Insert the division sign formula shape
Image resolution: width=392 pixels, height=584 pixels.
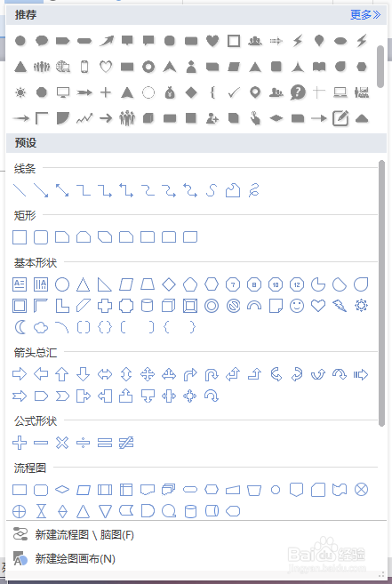[83, 443]
